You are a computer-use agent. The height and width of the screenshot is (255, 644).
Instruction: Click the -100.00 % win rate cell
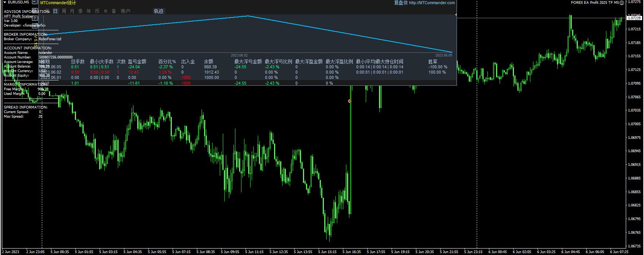click(438, 67)
